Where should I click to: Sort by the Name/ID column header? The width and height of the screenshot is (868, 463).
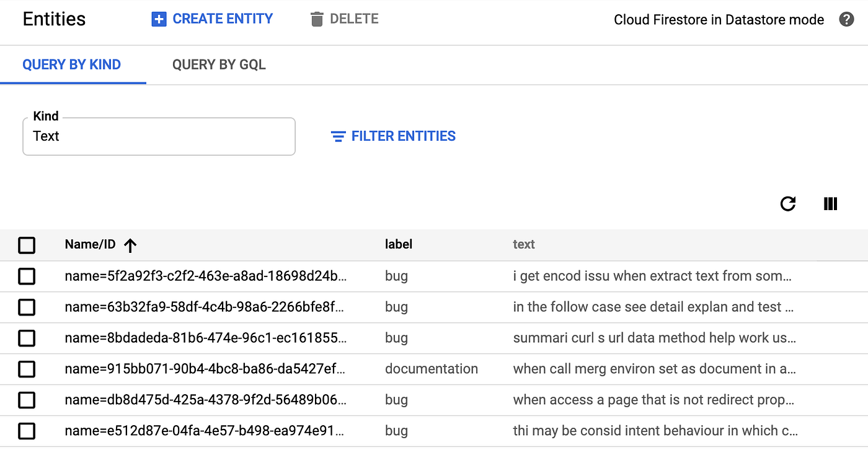click(90, 244)
